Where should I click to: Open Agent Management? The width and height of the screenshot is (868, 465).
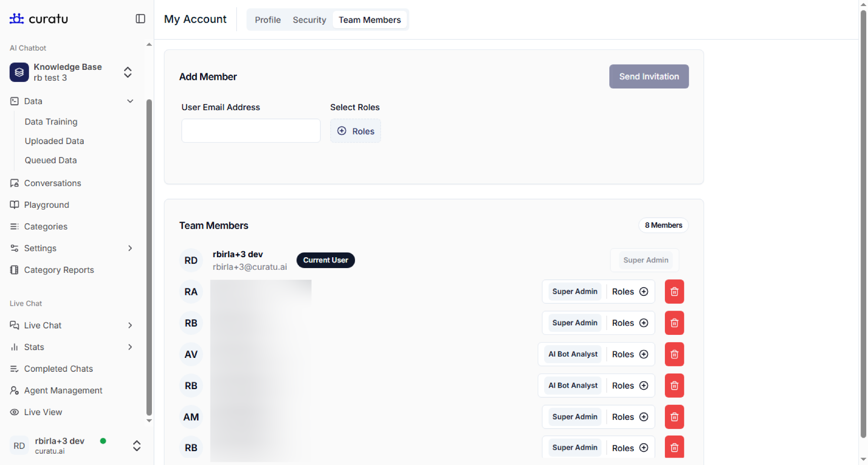point(63,390)
